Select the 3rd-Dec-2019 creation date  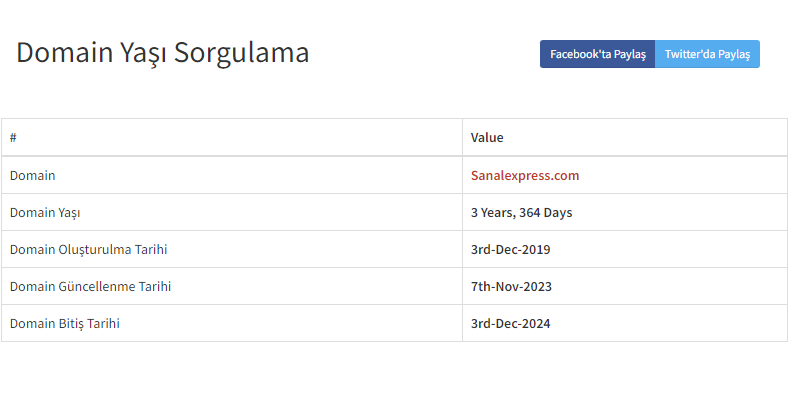510,249
